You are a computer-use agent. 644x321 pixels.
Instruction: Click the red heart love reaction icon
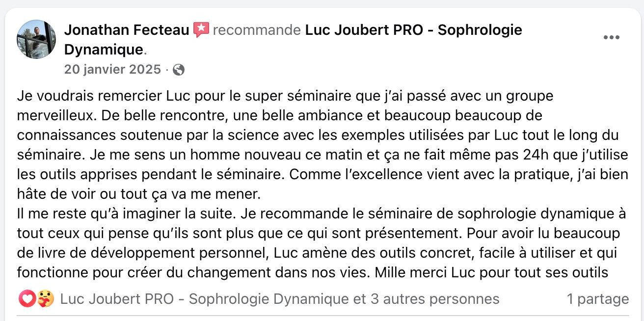pyautogui.click(x=27, y=299)
